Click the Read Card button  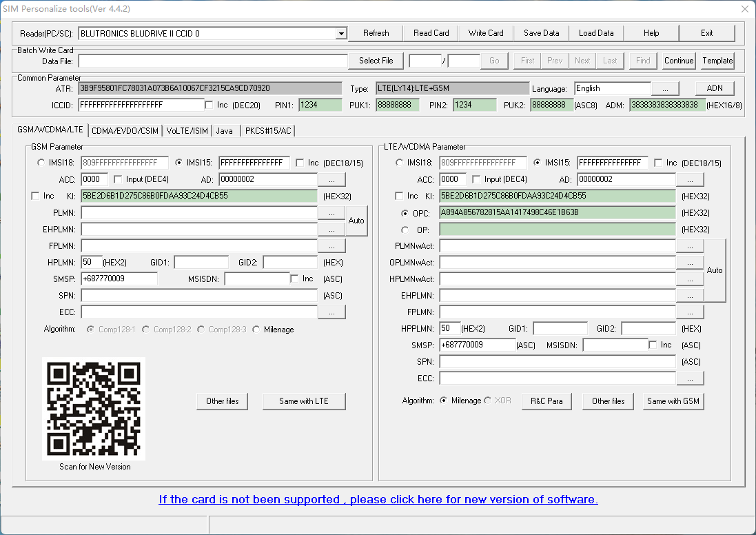431,33
